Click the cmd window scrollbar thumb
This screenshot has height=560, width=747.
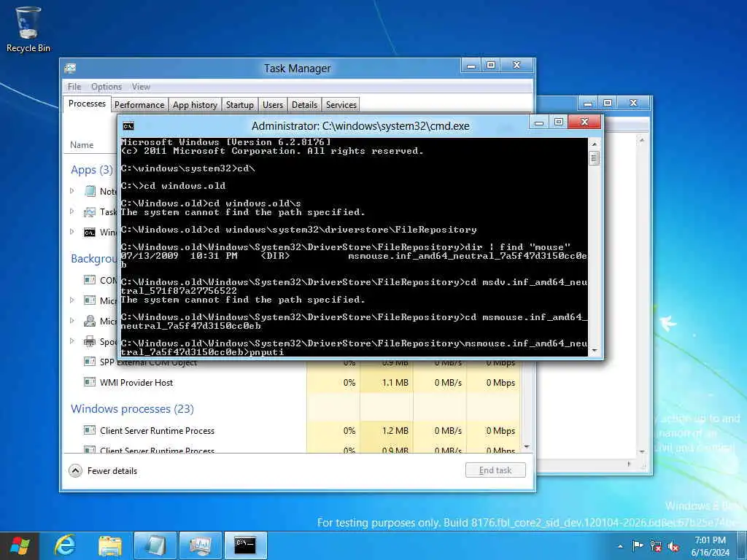594,157
